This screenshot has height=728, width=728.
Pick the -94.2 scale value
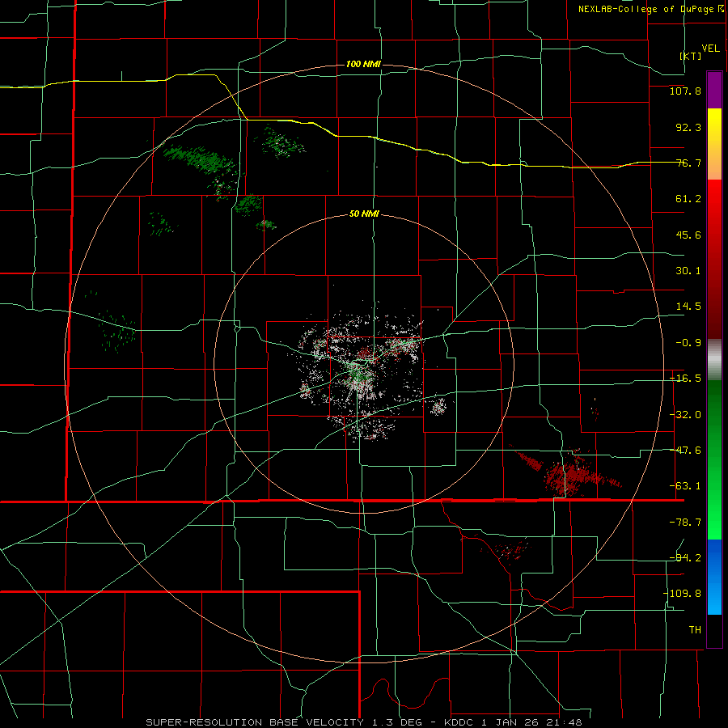(685, 558)
